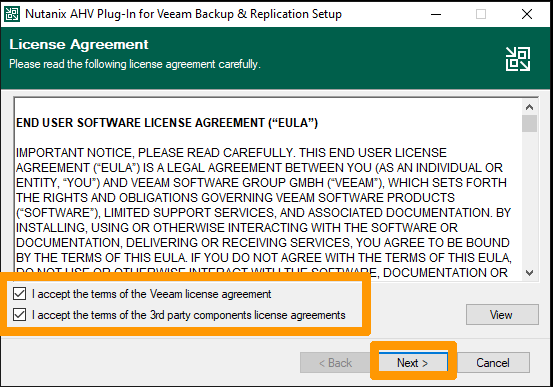Click the EULA scroll down arrow

529,273
